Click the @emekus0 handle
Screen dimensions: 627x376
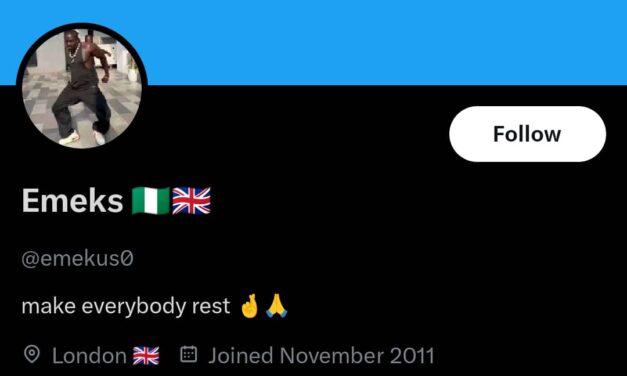coord(77,258)
